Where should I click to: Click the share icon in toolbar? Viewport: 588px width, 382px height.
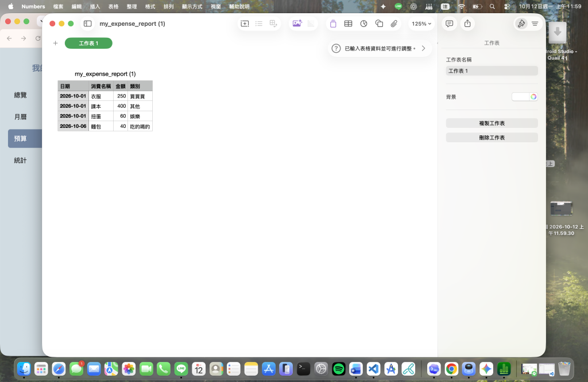pos(467,24)
